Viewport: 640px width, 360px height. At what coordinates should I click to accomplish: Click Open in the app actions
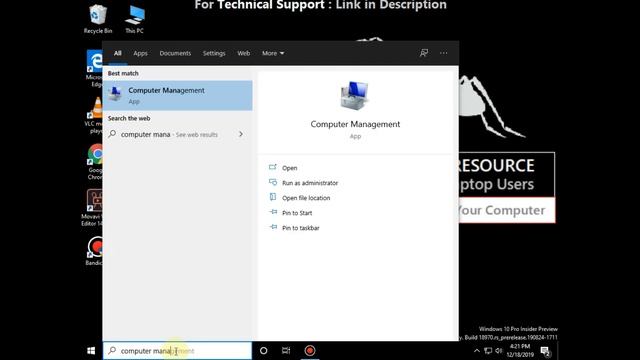click(290, 168)
